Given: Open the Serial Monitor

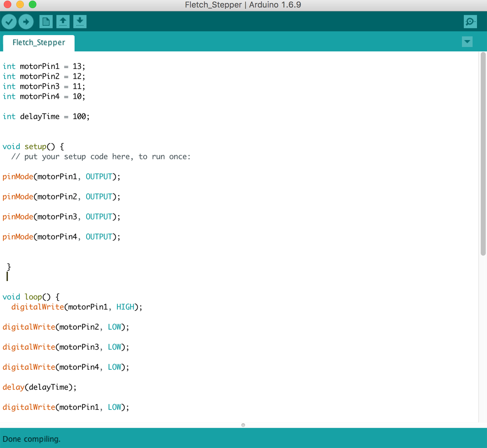Looking at the screenshot, I should tap(470, 22).
